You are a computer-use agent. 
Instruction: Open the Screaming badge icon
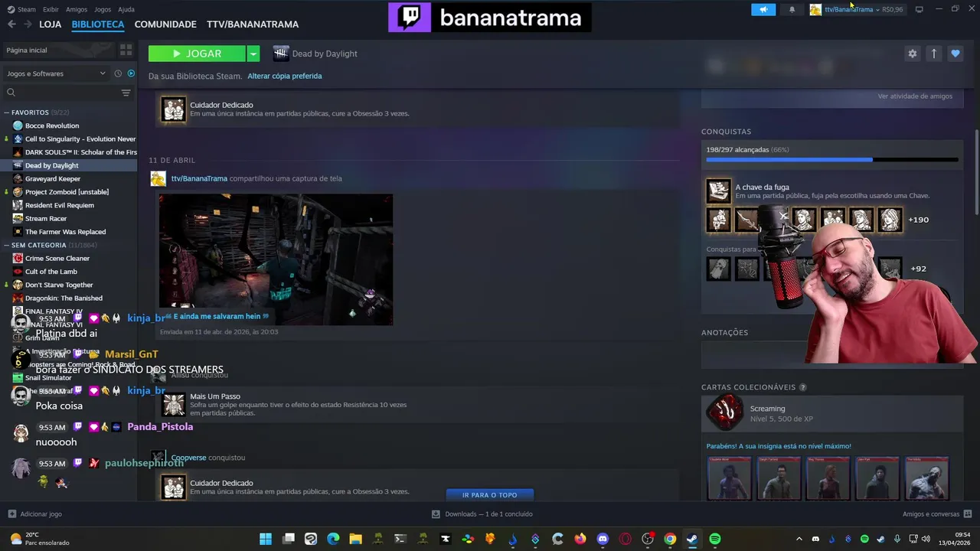[x=724, y=413]
